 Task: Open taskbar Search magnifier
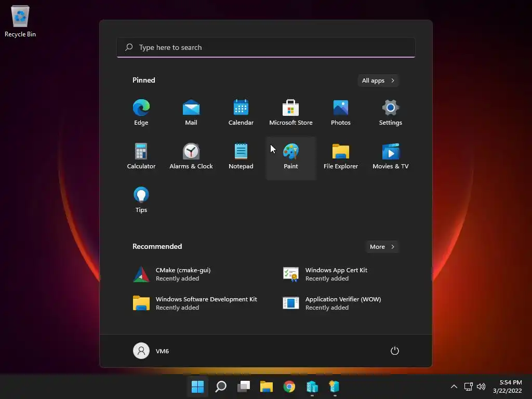pyautogui.click(x=220, y=387)
